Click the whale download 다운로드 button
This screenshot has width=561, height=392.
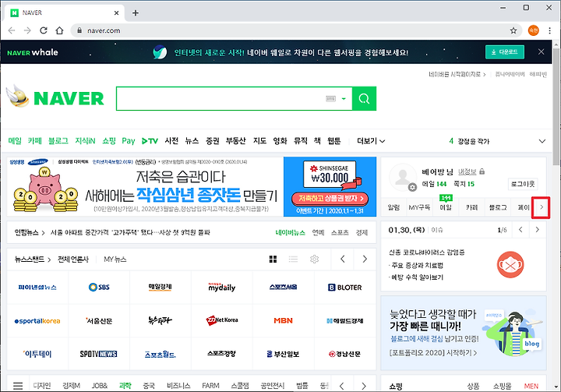504,52
